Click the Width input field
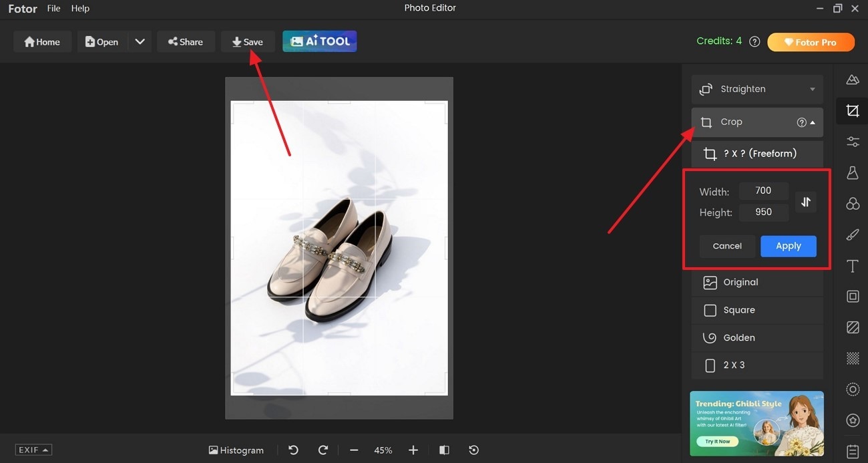 click(x=763, y=191)
